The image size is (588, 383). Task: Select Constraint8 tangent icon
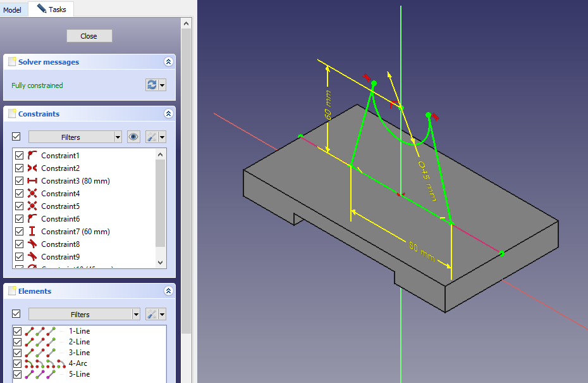click(x=33, y=244)
